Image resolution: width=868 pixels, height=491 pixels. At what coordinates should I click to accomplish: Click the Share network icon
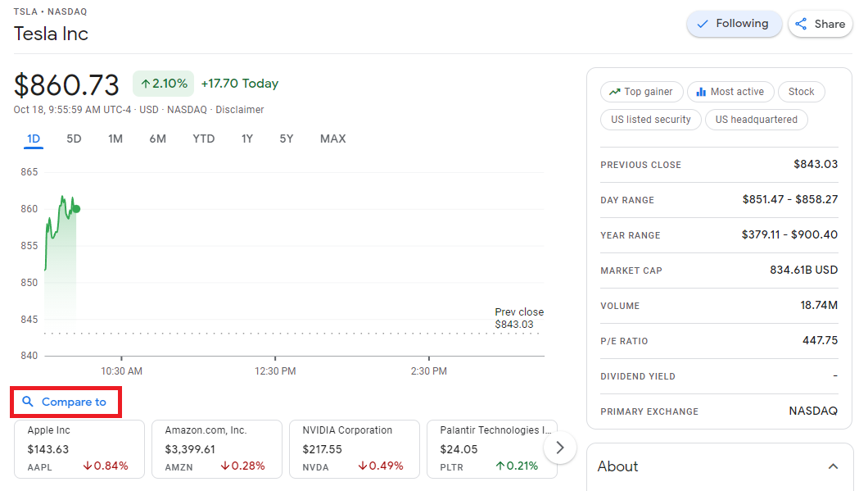pos(801,24)
